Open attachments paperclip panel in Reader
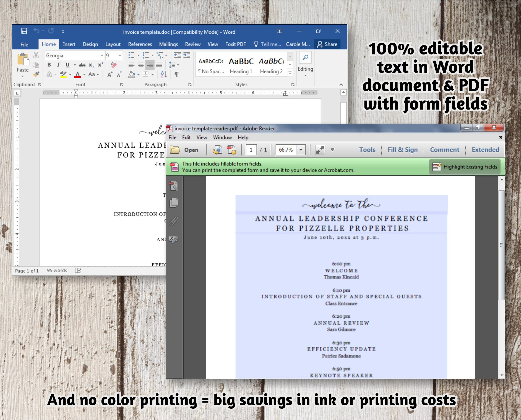521x420 pixels. pos(174,221)
